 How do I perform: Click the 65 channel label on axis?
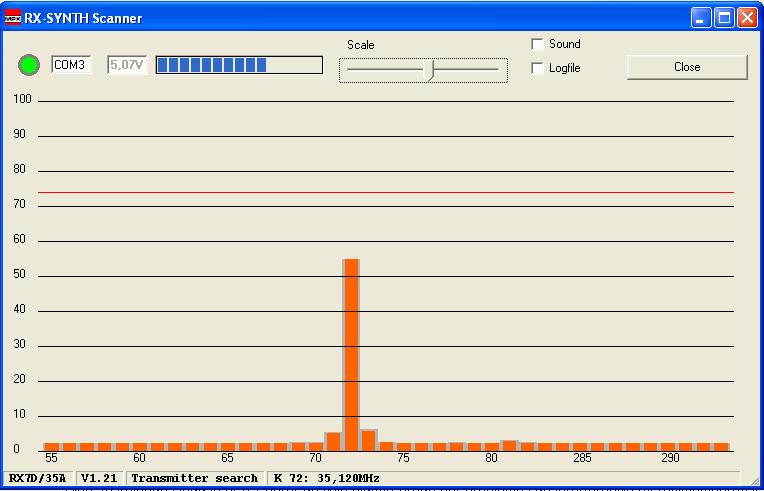227,458
